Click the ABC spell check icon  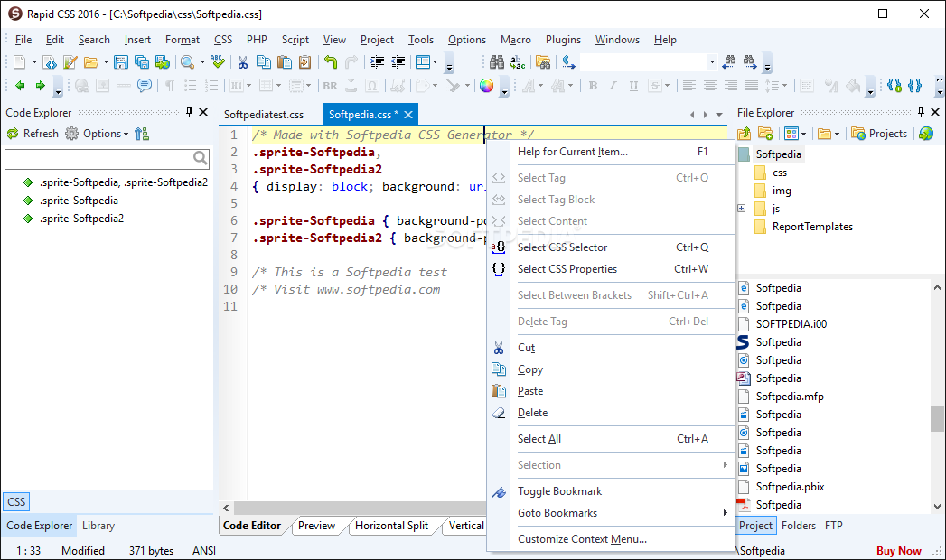218,62
